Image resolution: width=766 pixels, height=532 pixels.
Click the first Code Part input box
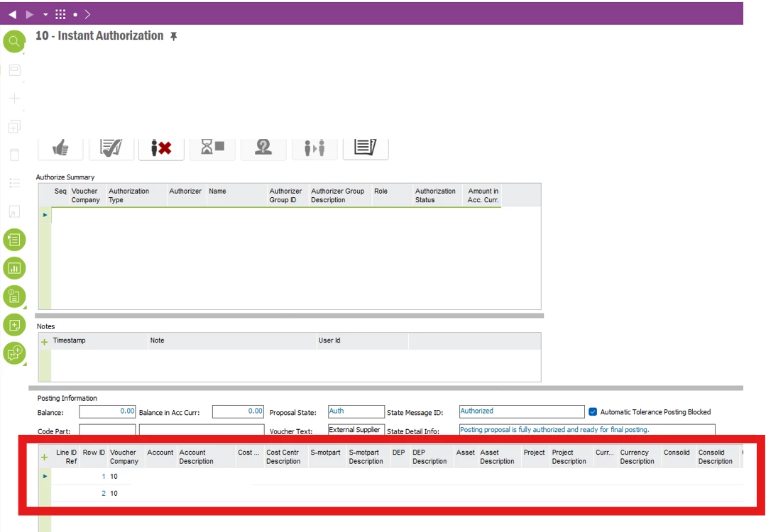point(107,430)
